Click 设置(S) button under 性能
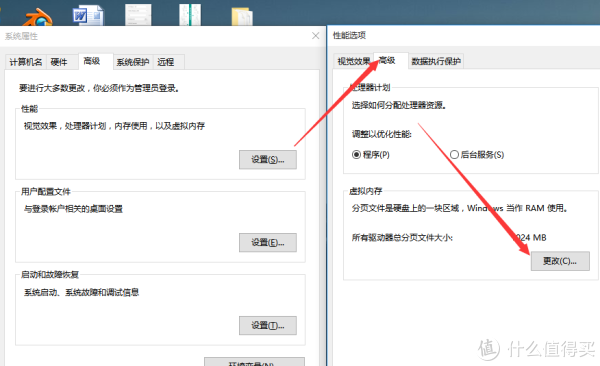The image size is (600, 366). (x=268, y=160)
